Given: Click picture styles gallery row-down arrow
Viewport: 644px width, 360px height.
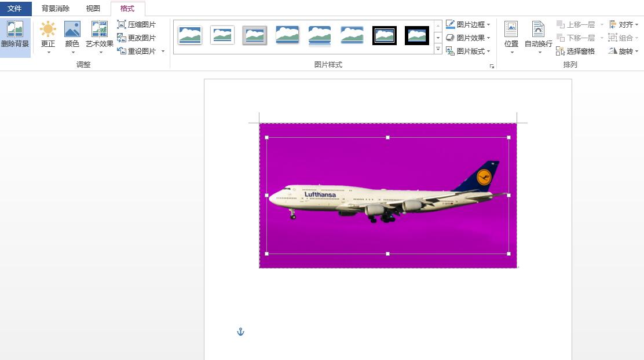Looking at the screenshot, I should click(438, 38).
